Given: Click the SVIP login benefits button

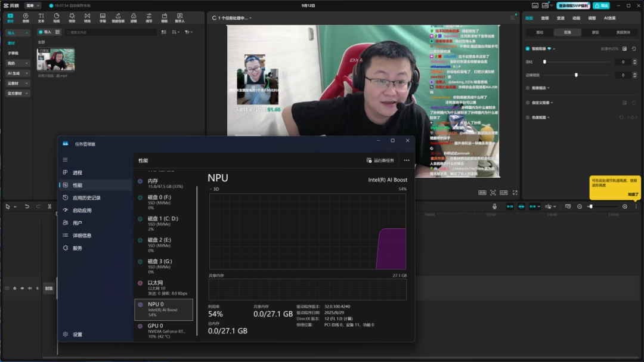Looking at the screenshot, I should coord(574,6).
